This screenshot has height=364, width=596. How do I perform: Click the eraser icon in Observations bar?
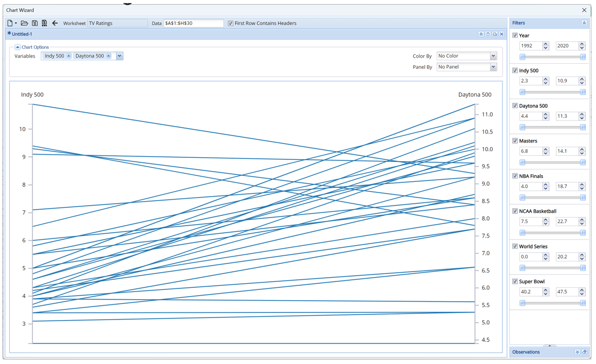pos(584,352)
